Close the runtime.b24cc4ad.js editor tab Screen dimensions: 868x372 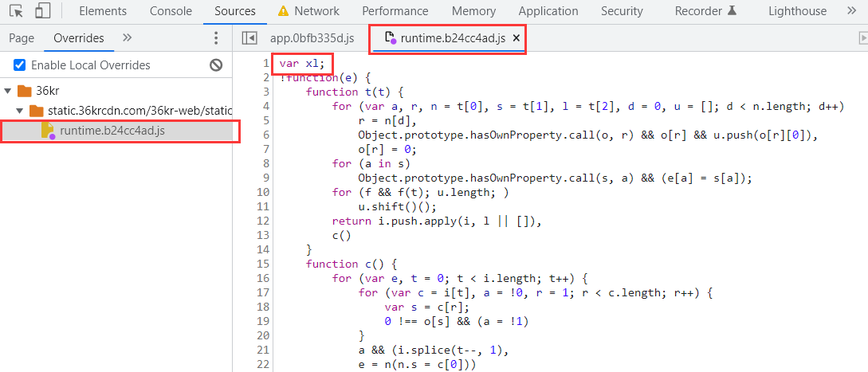tap(516, 38)
